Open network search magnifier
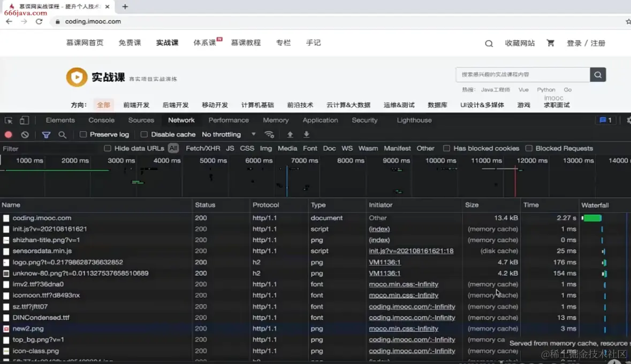This screenshot has height=364, width=631. [63, 135]
